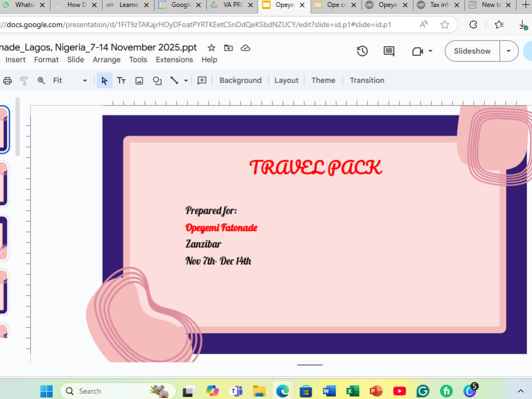Viewport: 532px width, 399px height.
Task: Expand the Line tool dropdown arrow
Action: [186, 81]
